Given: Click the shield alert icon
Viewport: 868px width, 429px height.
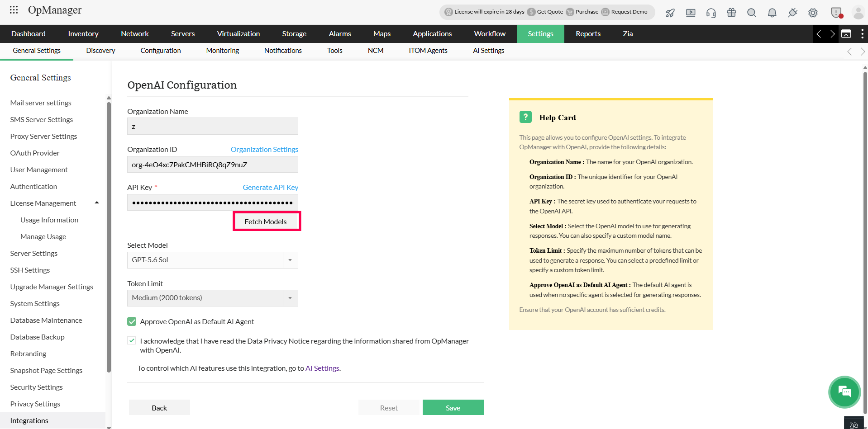Looking at the screenshot, I should pos(836,13).
